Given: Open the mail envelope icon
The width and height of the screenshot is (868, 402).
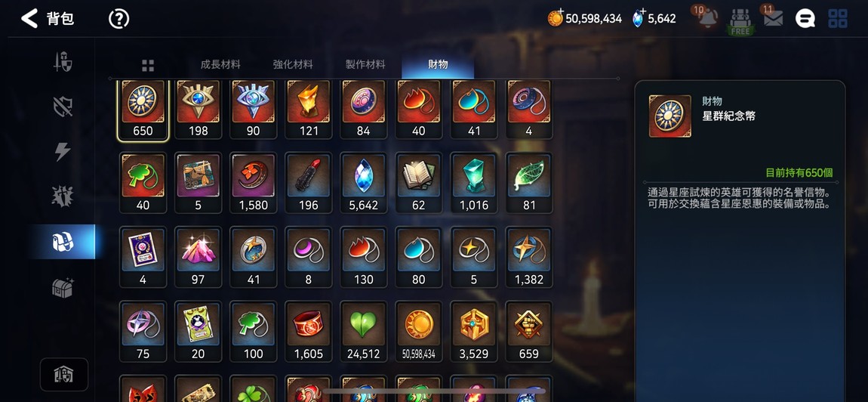Looking at the screenshot, I should [x=773, y=19].
